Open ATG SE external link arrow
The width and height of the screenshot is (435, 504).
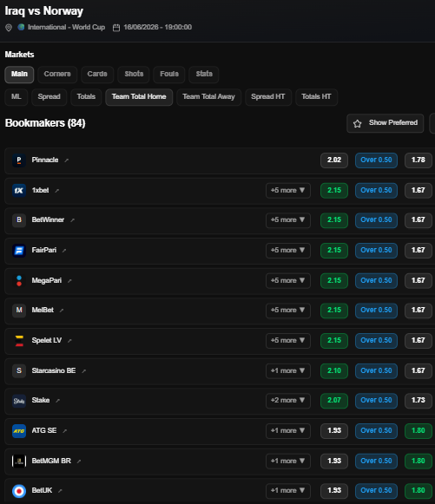64,431
